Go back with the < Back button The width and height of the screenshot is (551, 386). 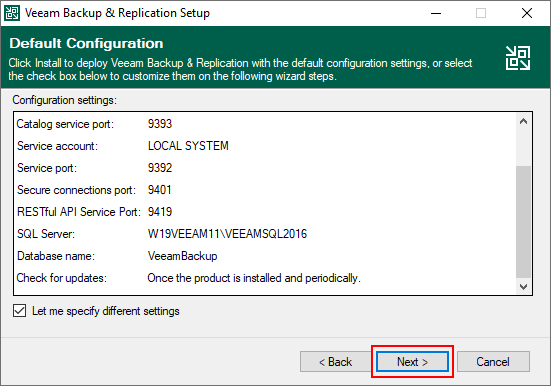[x=335, y=361]
